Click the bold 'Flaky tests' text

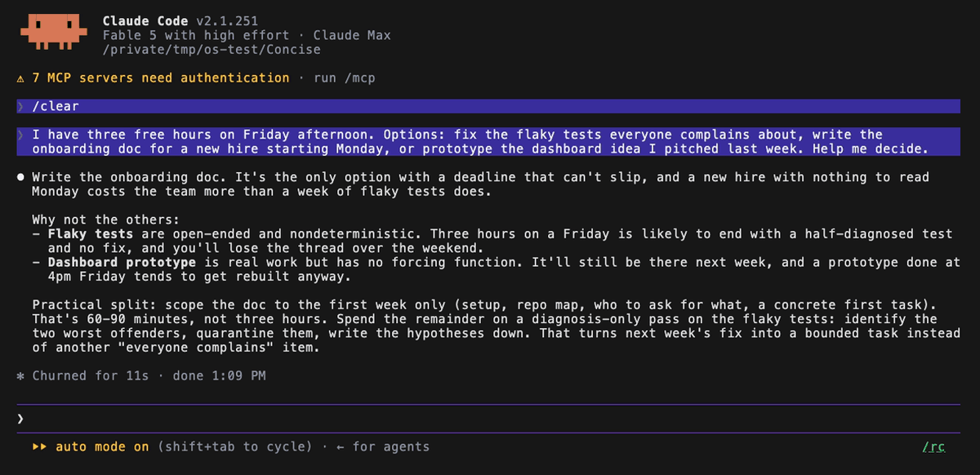point(91,234)
